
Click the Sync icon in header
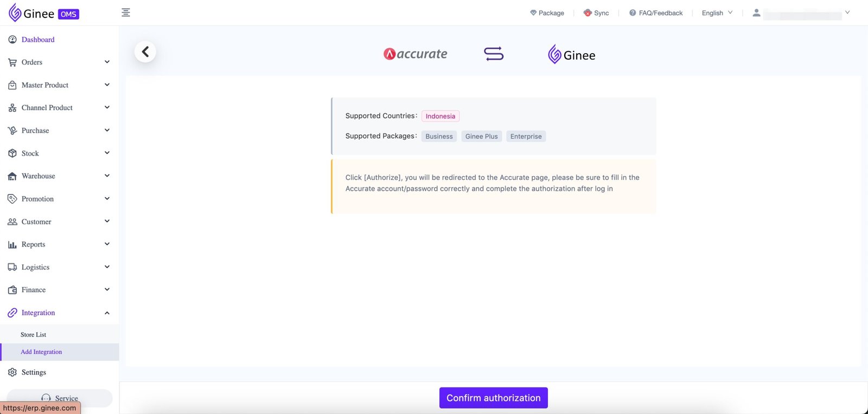point(587,13)
